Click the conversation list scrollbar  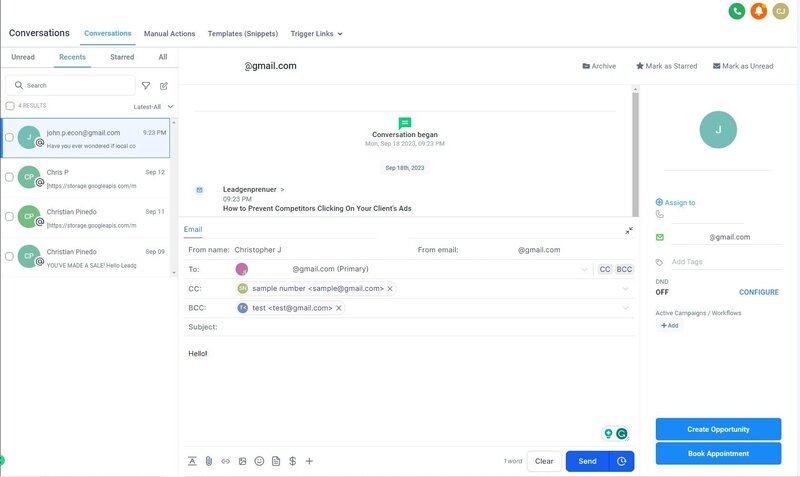[x=174, y=197]
